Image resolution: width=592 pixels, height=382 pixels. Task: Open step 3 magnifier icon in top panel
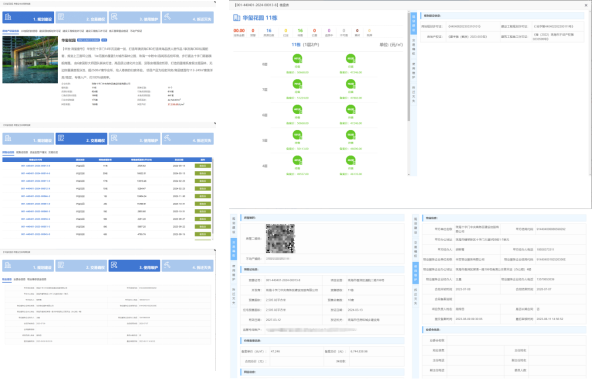(114, 17)
